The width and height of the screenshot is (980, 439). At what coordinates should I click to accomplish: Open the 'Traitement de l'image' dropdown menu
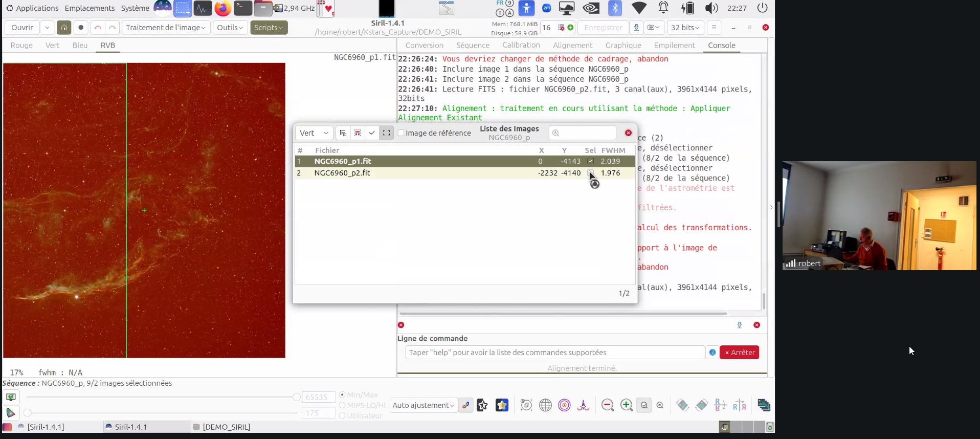coord(165,28)
